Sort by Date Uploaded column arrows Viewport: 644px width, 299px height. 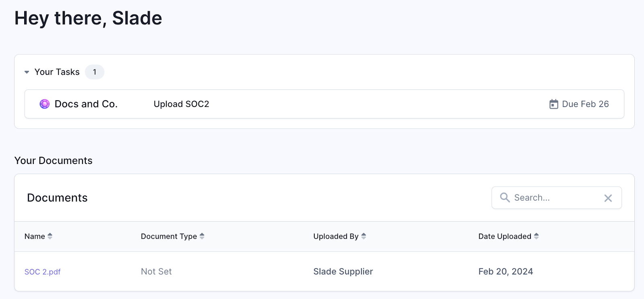[537, 236]
